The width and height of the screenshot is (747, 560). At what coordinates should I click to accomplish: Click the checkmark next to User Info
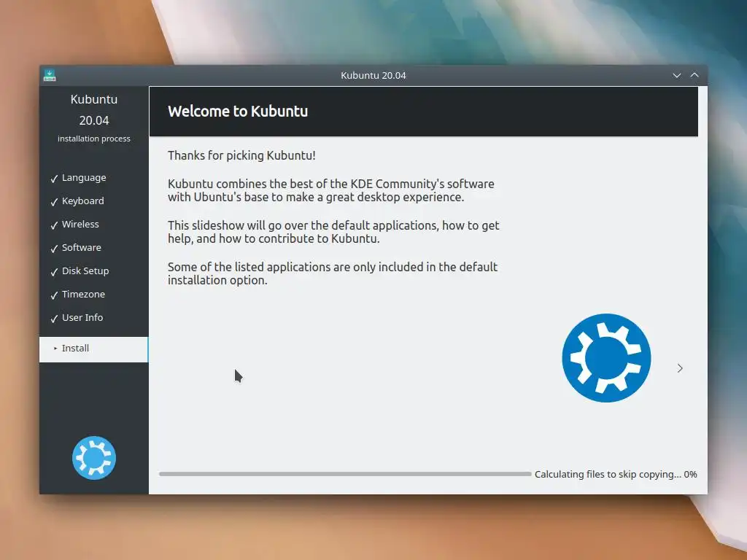pos(54,319)
